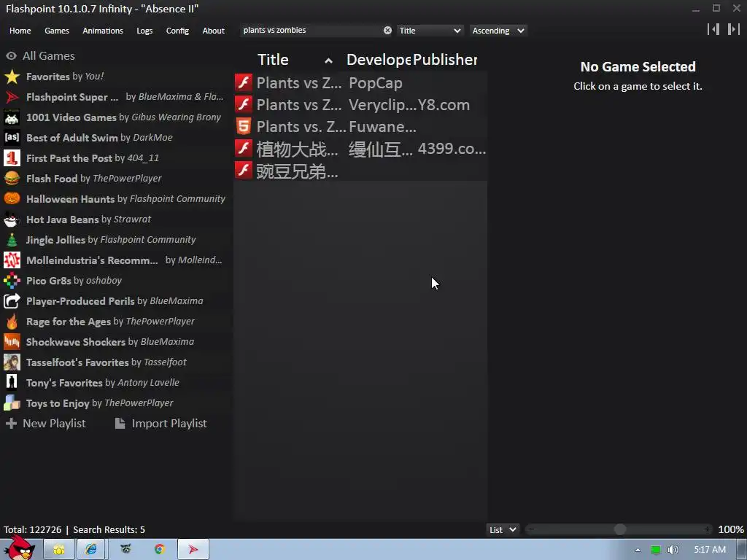Screen dimensions: 747x560
Task: Click the 100% zoom label
Action: click(731, 529)
